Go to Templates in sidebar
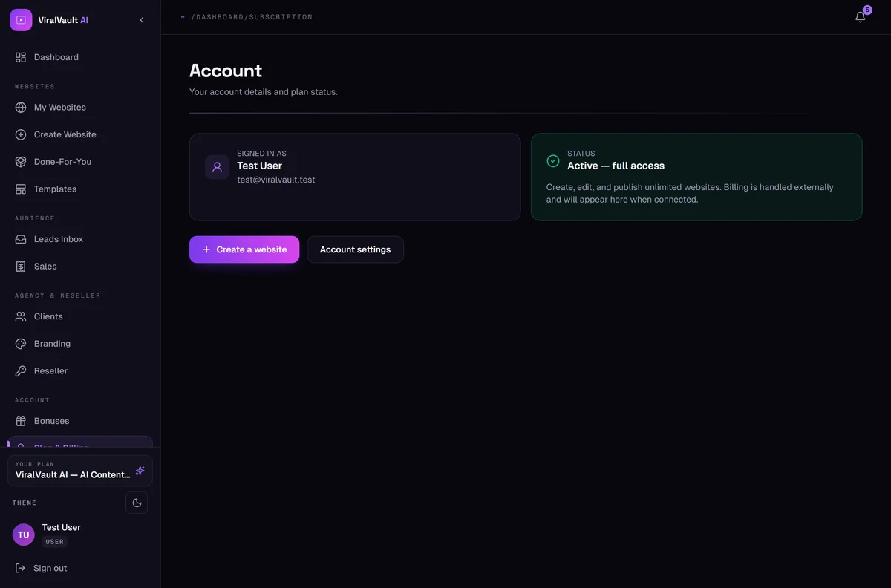This screenshot has height=588, width=891. click(x=80, y=189)
